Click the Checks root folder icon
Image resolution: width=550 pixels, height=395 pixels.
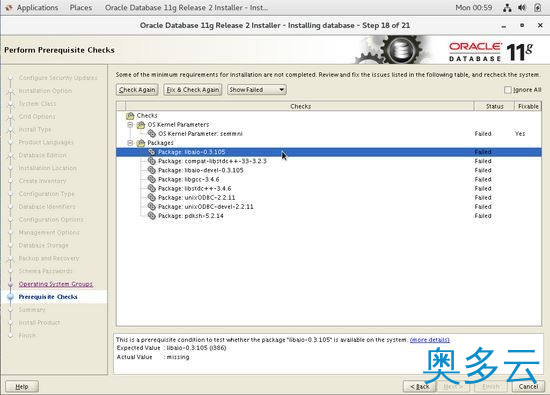[x=130, y=115]
